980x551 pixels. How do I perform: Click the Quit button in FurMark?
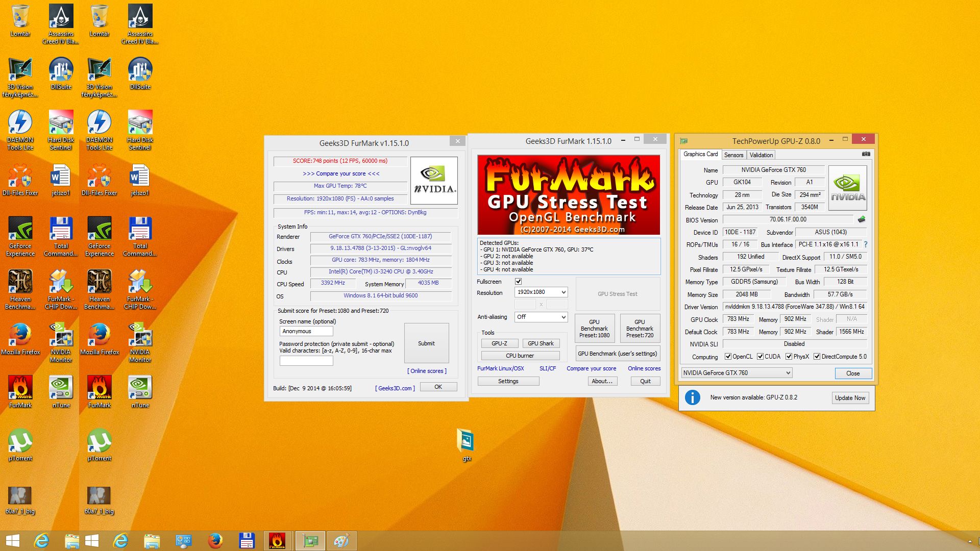(645, 381)
